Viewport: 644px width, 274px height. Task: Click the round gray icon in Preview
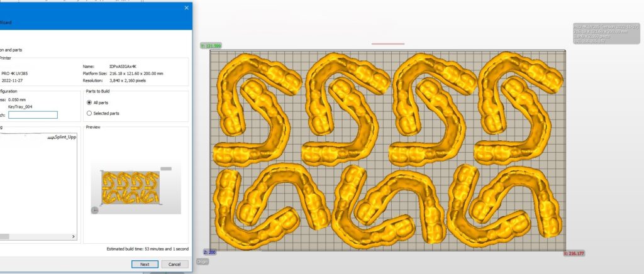coord(95,210)
